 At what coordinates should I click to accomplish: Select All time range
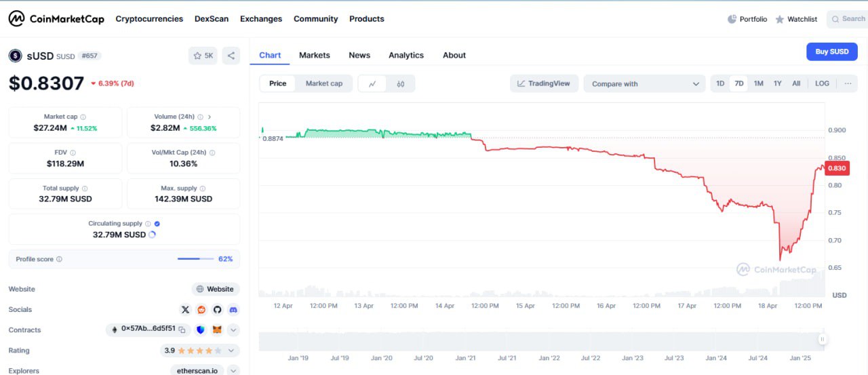(x=796, y=83)
